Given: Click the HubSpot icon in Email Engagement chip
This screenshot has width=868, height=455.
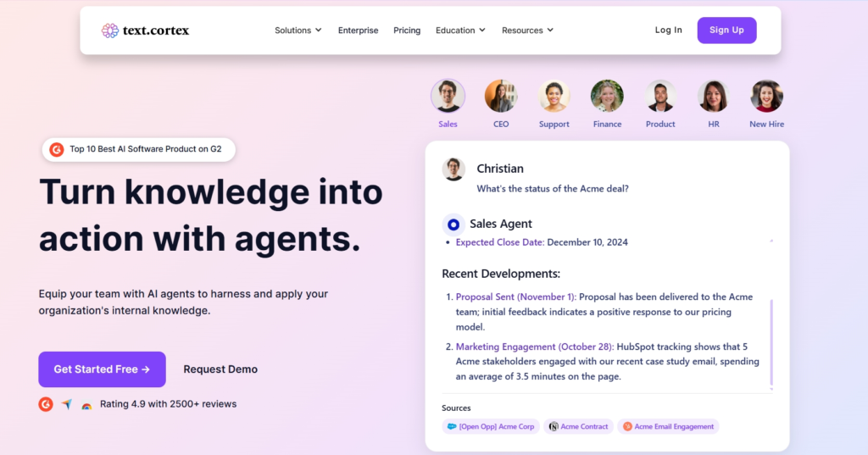Looking at the screenshot, I should [627, 426].
